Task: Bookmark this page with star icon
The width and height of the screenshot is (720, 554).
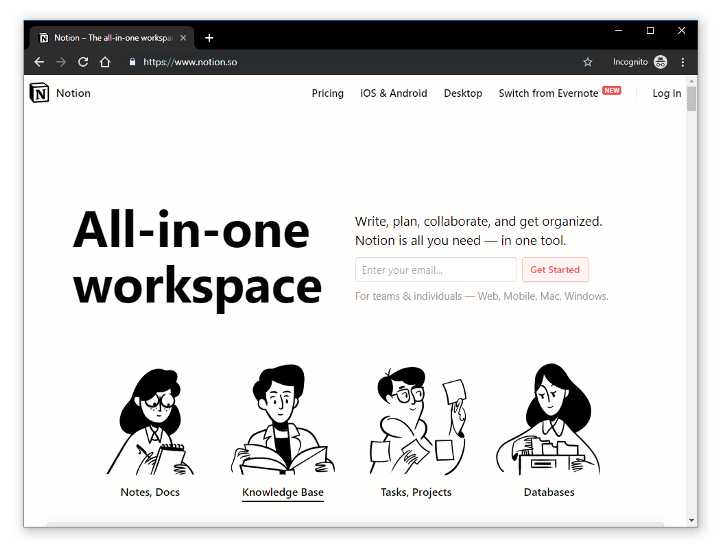Action: pos(587,62)
